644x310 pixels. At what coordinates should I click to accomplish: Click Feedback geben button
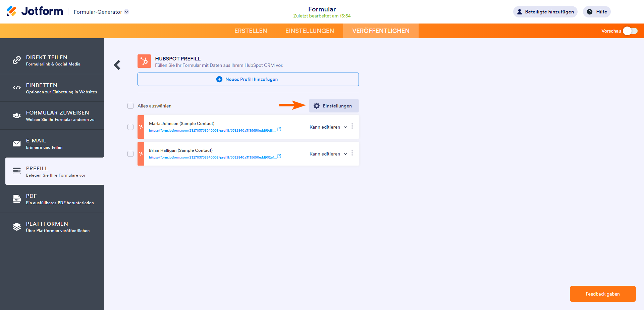(x=603, y=294)
